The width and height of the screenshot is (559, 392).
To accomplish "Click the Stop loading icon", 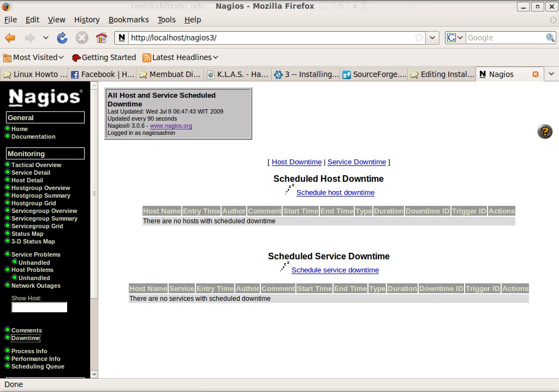I will [x=82, y=38].
